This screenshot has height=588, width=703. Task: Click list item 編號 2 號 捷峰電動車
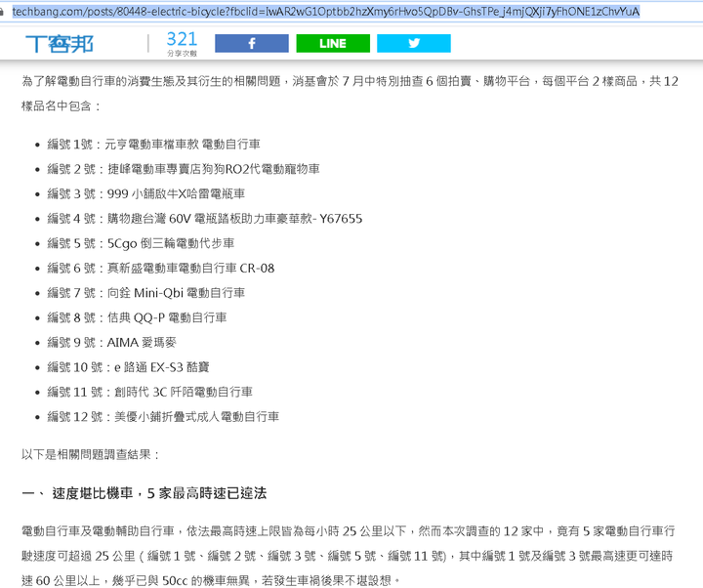pos(184,169)
